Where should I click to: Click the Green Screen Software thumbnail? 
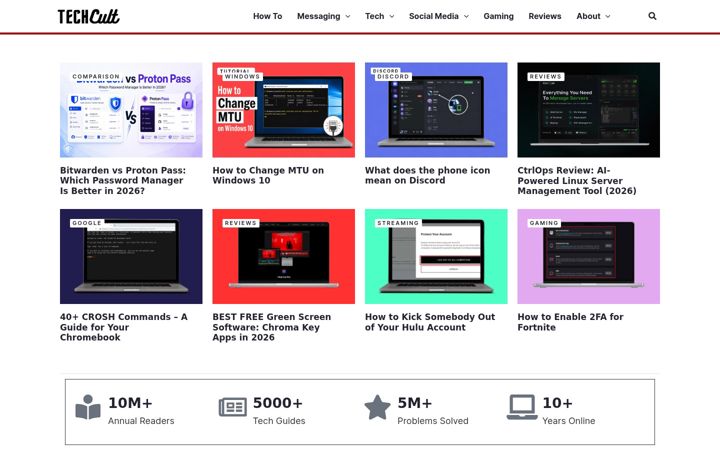click(283, 256)
